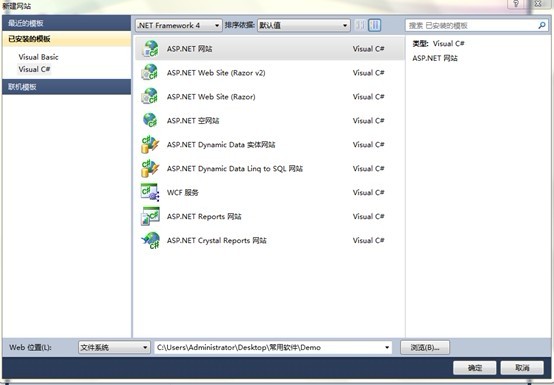Switch to medium icons view toggle
554x385 pixels.
point(375,25)
